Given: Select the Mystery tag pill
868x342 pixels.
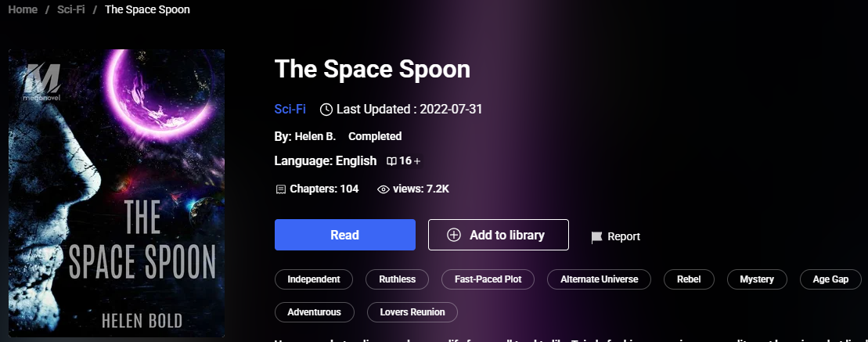Looking at the screenshot, I should [x=756, y=279].
